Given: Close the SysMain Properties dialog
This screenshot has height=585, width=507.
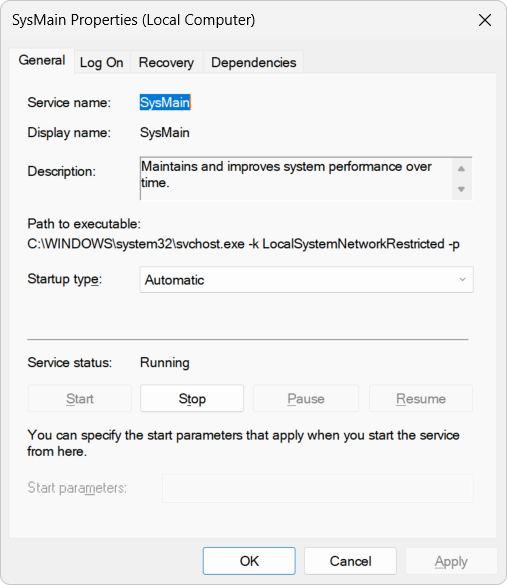Looking at the screenshot, I should point(485,20).
